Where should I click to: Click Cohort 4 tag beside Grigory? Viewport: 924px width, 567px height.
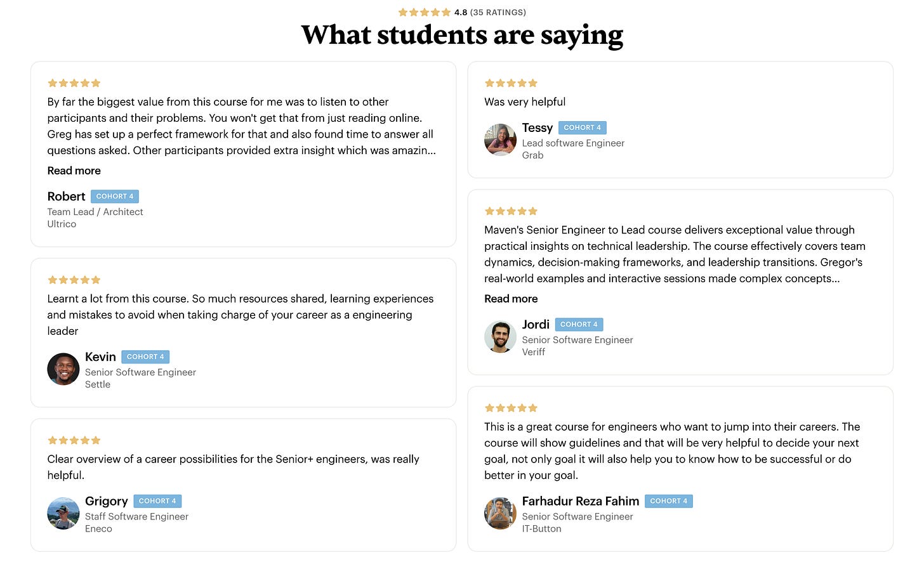tap(157, 501)
